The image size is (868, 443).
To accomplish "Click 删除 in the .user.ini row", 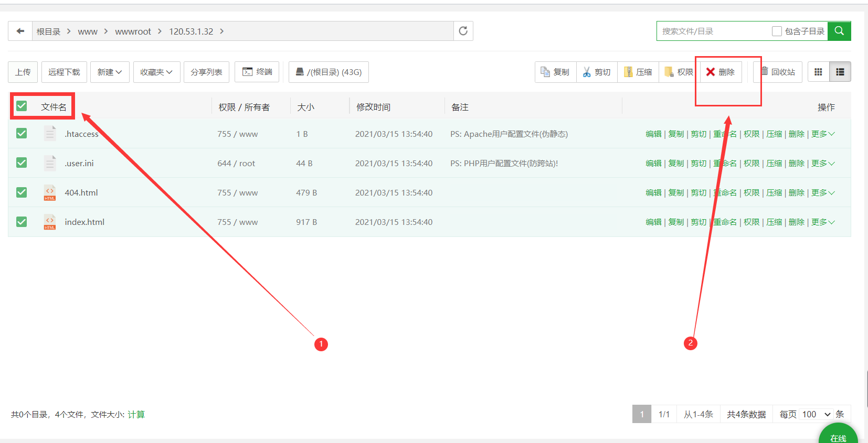I will [x=796, y=163].
